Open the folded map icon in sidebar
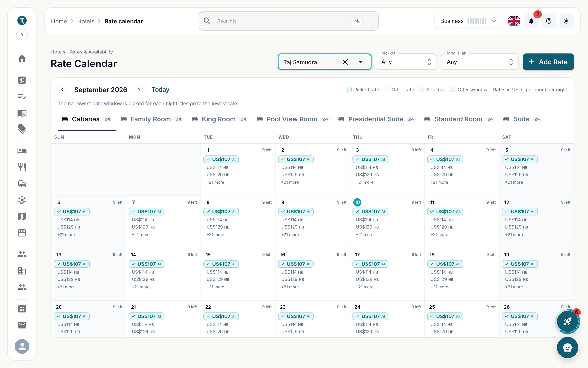Image resolution: width=588 pixels, height=368 pixels. tap(22, 216)
